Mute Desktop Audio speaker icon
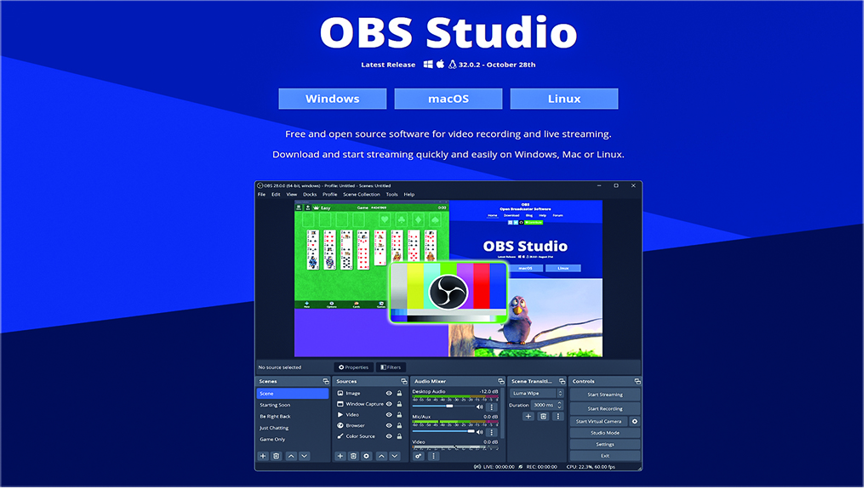 click(480, 407)
